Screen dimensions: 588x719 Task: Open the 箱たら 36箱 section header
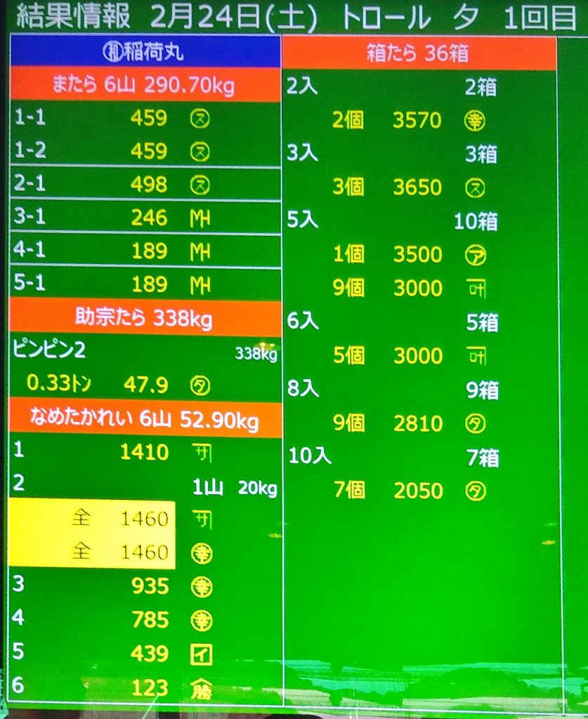419,53
